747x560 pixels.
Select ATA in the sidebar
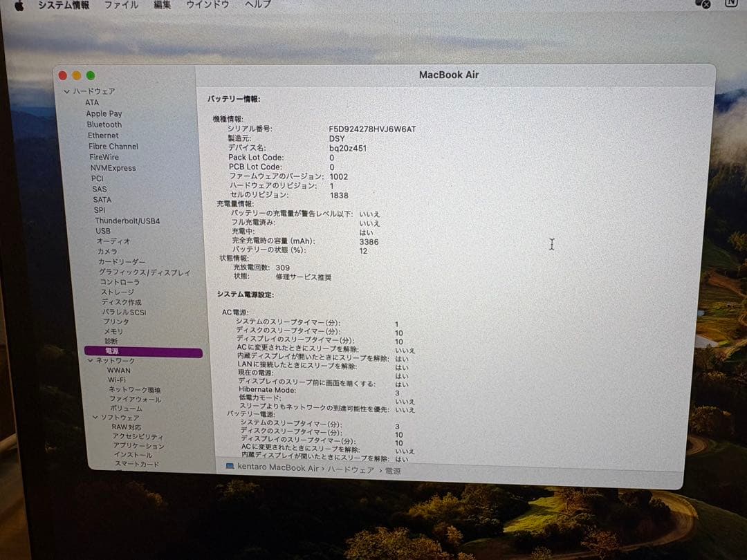click(x=93, y=102)
